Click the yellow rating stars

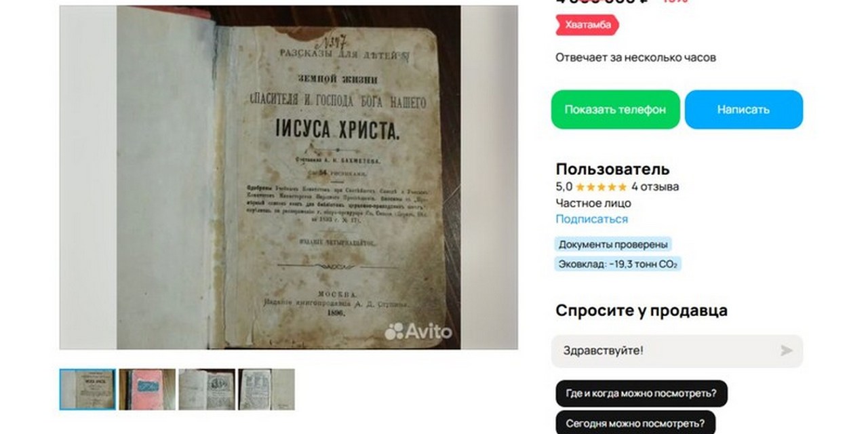pos(601,186)
